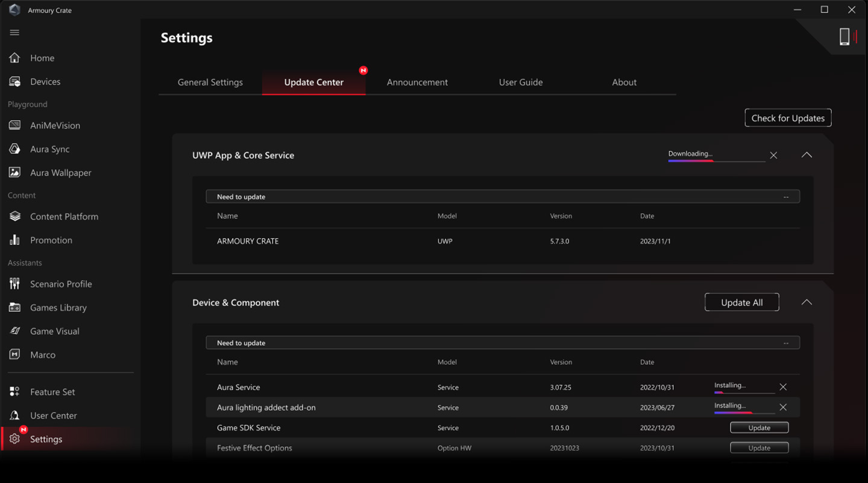This screenshot has height=483, width=868.
Task: Open the AniMeVision icon
Action: [x=14, y=125]
